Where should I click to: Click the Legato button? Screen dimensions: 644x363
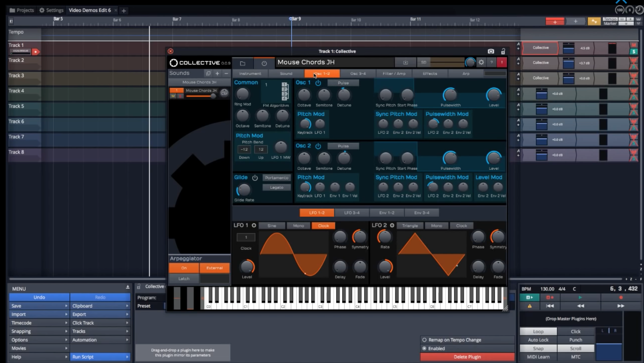[x=277, y=187]
